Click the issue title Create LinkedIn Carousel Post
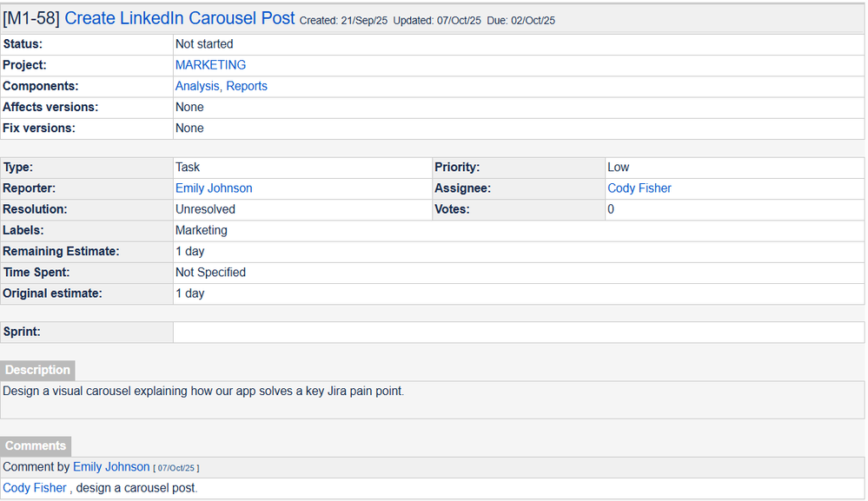The width and height of the screenshot is (868, 501). [x=180, y=18]
